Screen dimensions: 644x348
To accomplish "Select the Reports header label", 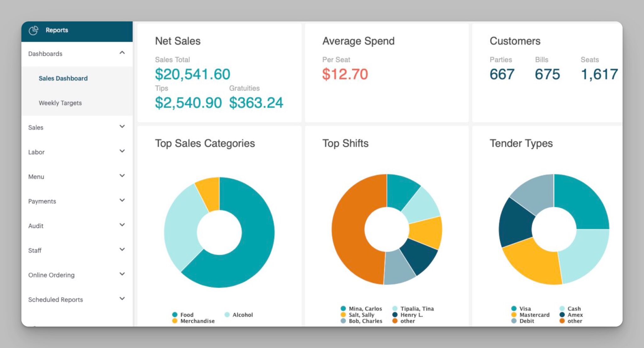I will coord(57,30).
